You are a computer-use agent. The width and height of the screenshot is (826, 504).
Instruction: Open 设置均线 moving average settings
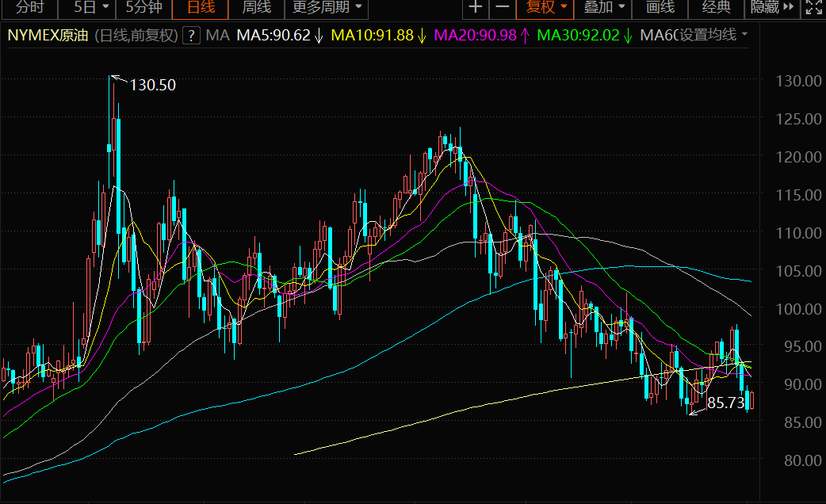(x=713, y=35)
